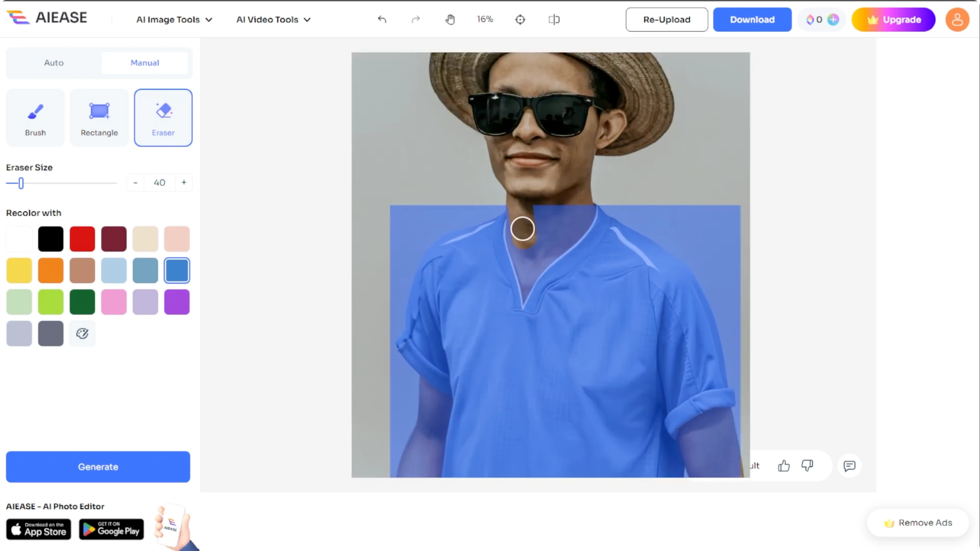The height and width of the screenshot is (551, 980).
Task: Open the custom color palette picker
Action: pyautogui.click(x=82, y=334)
